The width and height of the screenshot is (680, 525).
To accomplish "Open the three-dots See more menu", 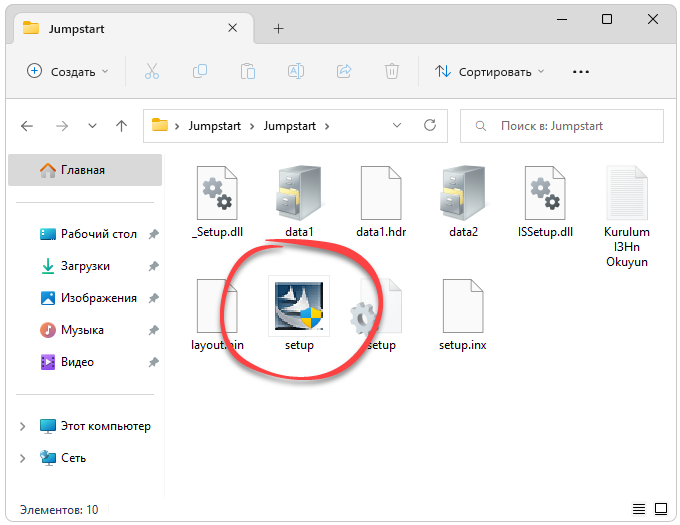I will (x=581, y=72).
